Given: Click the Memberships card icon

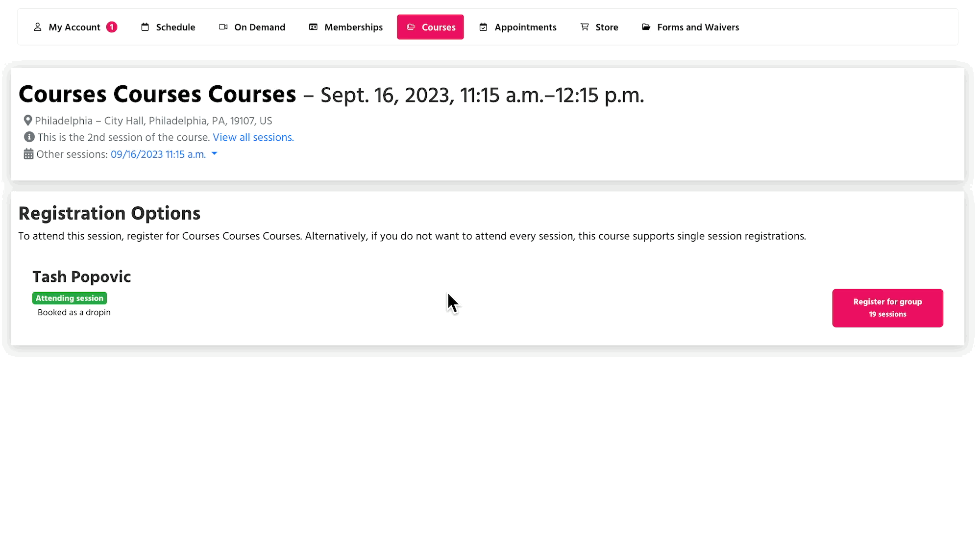Looking at the screenshot, I should tap(313, 27).
